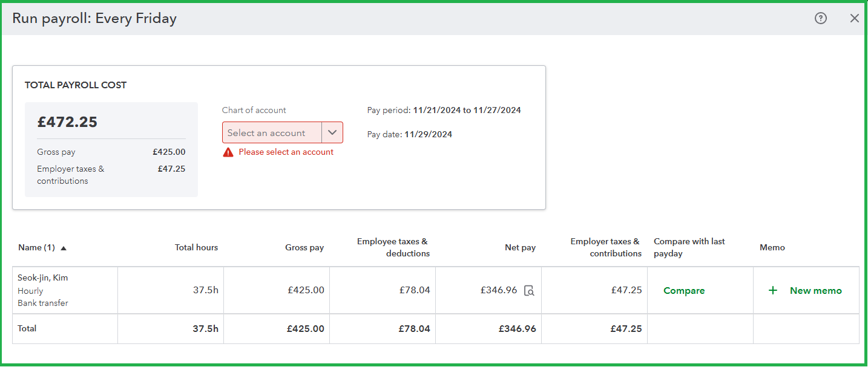Add a New memo for Seok-jin, Kim
Screen dimensions: 868x367
[815, 290]
